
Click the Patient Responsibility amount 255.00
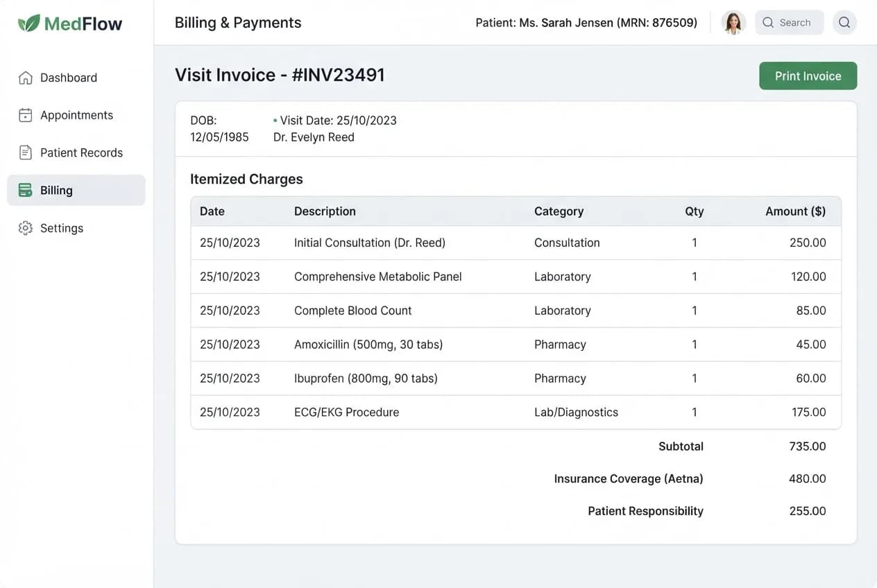[x=808, y=511]
